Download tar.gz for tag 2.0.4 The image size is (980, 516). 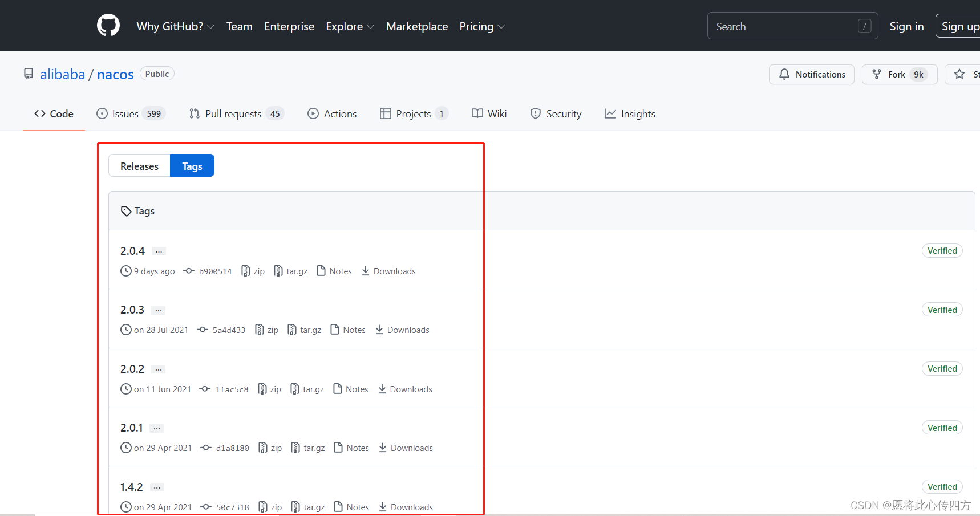[x=290, y=271]
